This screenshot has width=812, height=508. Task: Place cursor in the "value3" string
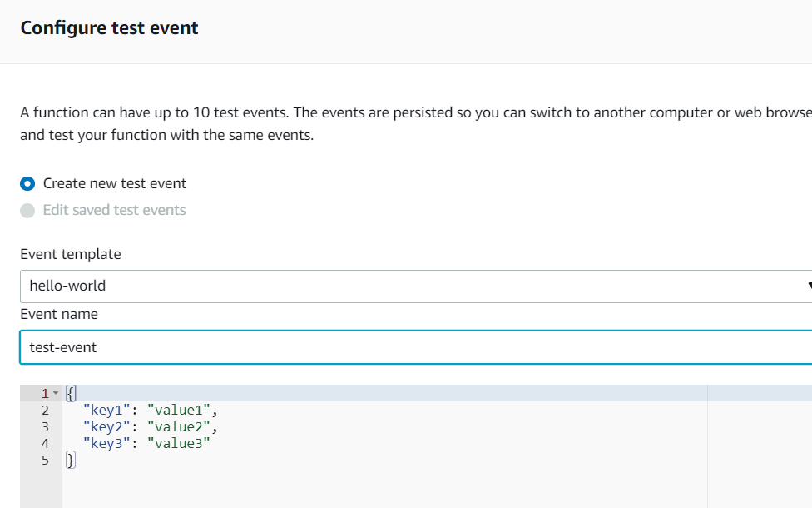click(x=179, y=443)
